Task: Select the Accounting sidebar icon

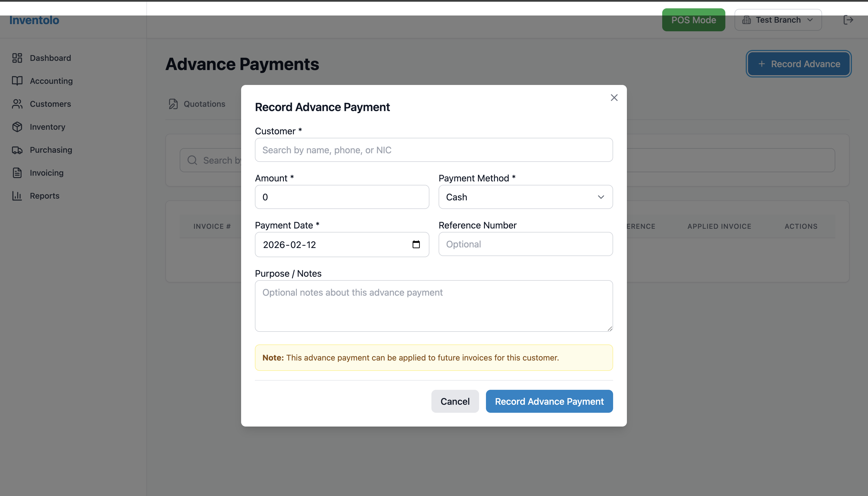Action: (17, 81)
